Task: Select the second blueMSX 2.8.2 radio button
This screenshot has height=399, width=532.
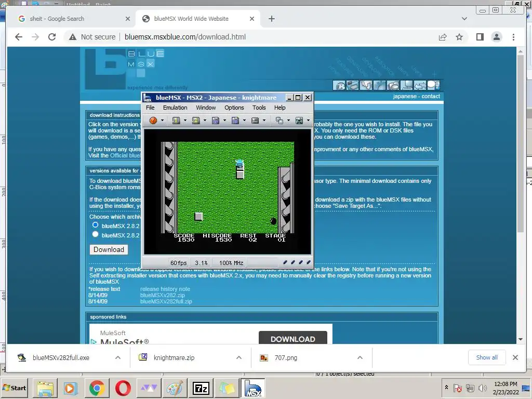Action: click(x=96, y=234)
